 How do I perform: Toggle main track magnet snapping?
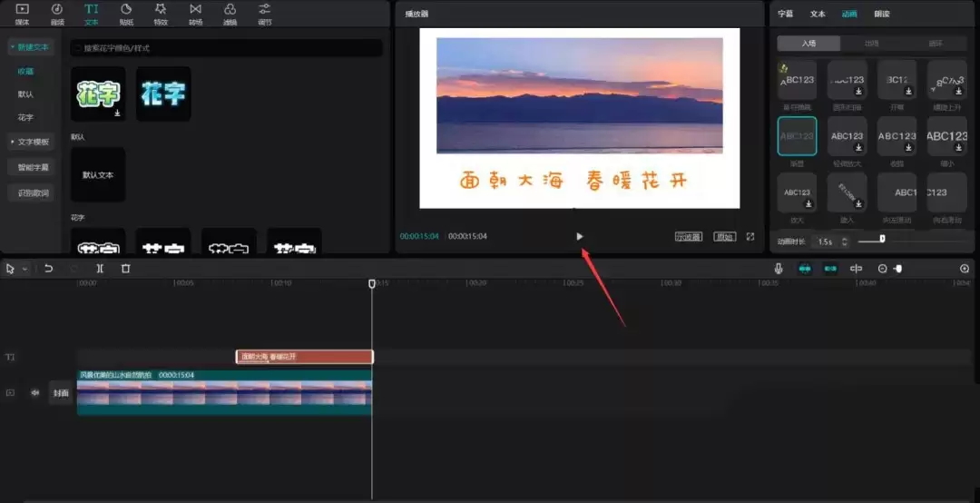pyautogui.click(x=805, y=269)
